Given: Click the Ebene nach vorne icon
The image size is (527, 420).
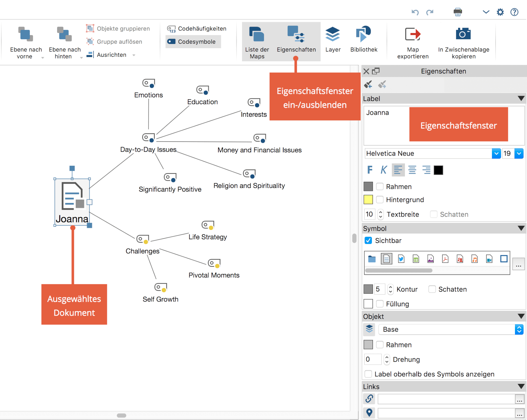Looking at the screenshot, I should [x=25, y=34].
